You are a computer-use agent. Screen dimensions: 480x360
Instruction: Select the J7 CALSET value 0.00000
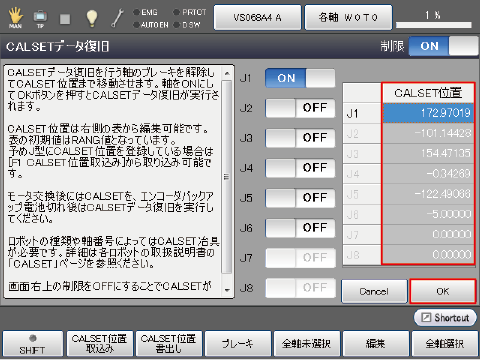[x=428, y=235]
